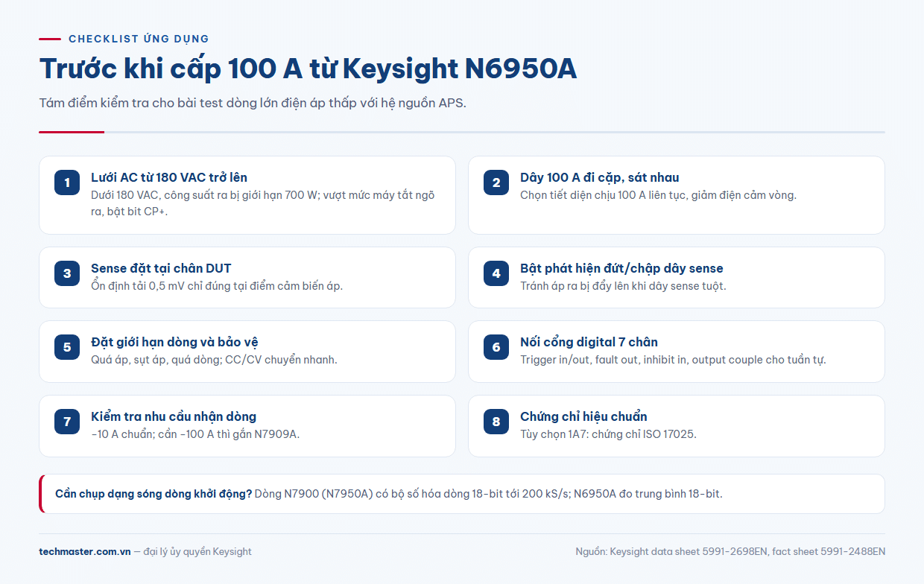Select heading 'Kiểm tra nhu cầu nhận dòng'
The height and width of the screenshot is (584, 924).
point(174,416)
